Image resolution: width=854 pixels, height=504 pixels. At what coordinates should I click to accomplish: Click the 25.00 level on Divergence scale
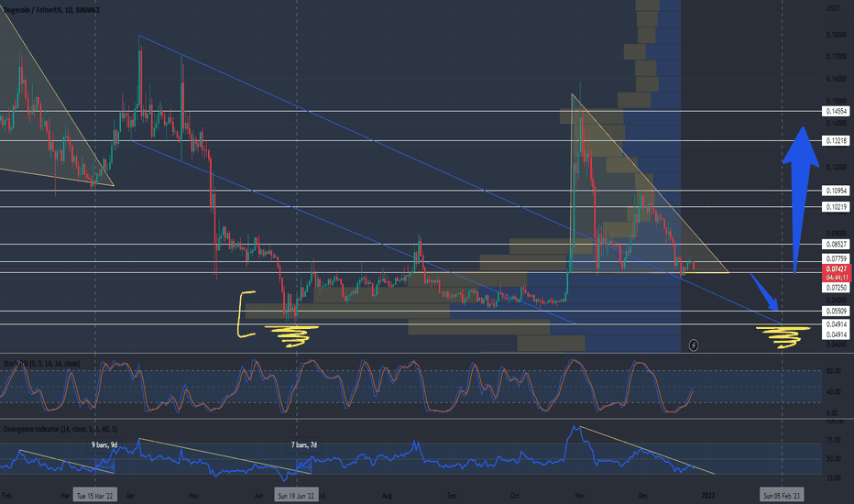pyautogui.click(x=833, y=477)
